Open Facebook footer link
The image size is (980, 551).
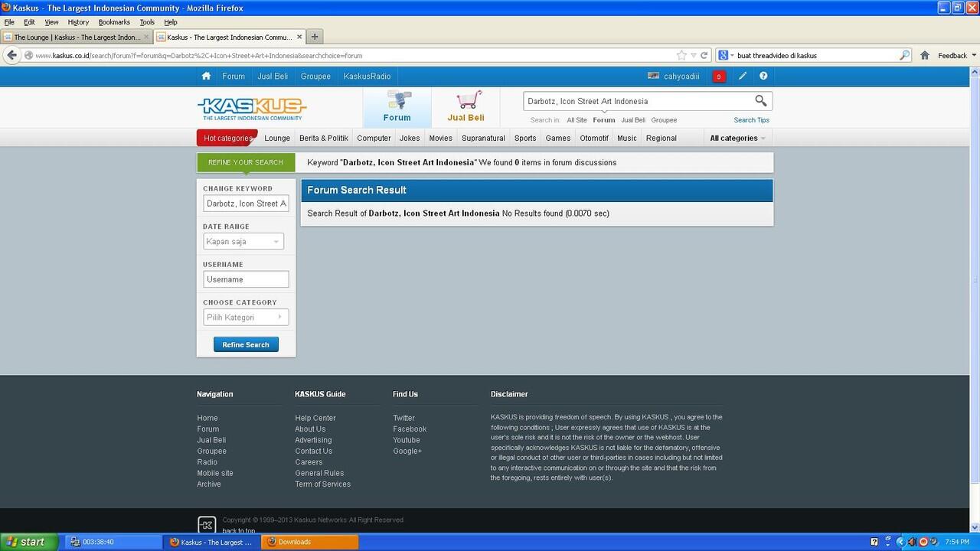[x=410, y=429]
